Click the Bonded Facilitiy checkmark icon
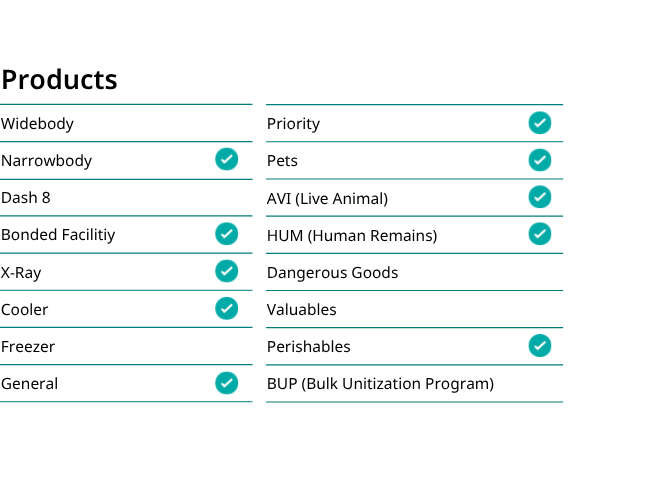 tap(226, 234)
